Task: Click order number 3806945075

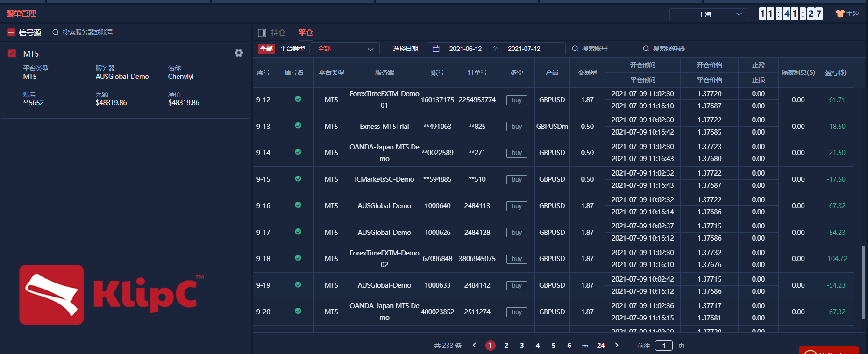Action: pos(477,259)
